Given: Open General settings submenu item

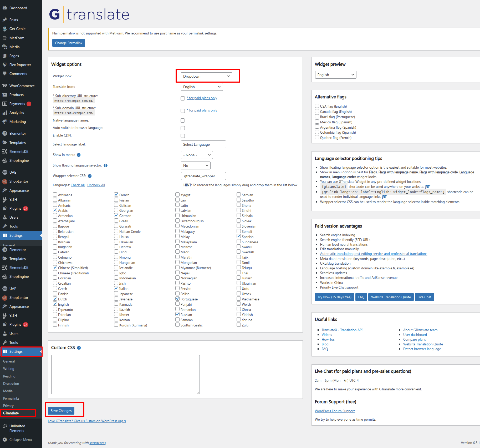Looking at the screenshot, I should [9, 361].
